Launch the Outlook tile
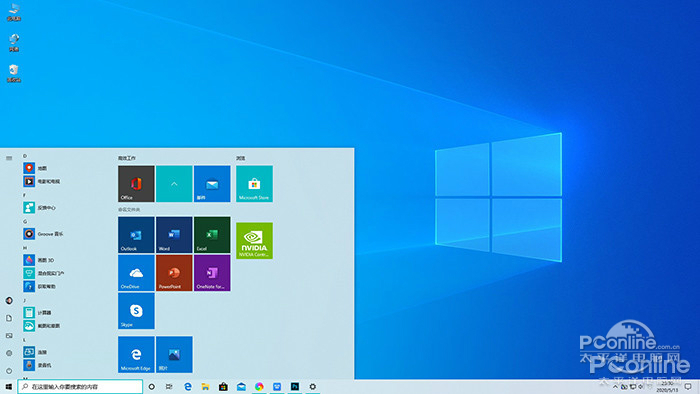 pyautogui.click(x=136, y=235)
